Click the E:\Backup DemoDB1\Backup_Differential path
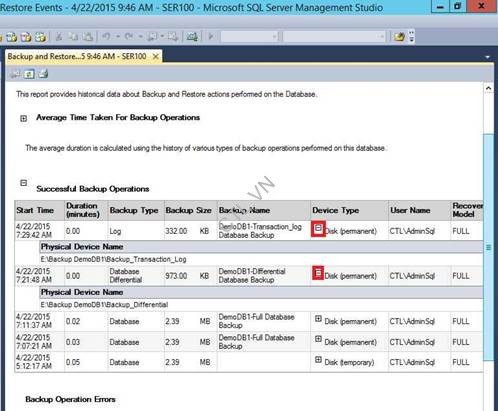 [x=104, y=305]
